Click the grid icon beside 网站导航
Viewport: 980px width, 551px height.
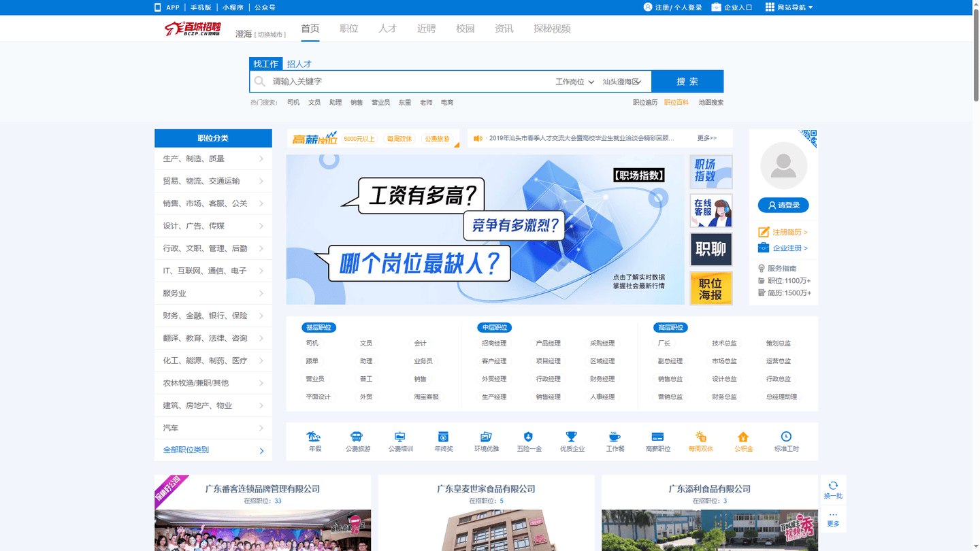point(770,7)
